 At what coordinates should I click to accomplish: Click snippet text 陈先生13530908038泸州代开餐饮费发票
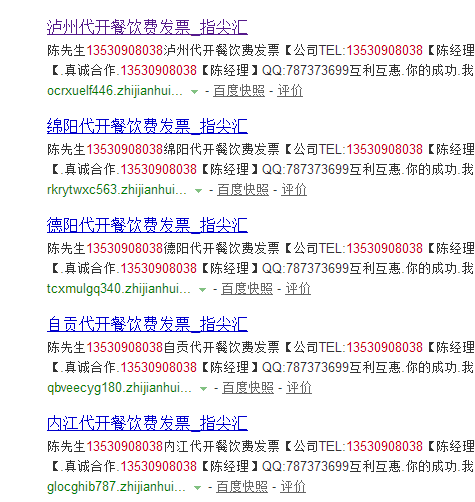click(x=163, y=50)
